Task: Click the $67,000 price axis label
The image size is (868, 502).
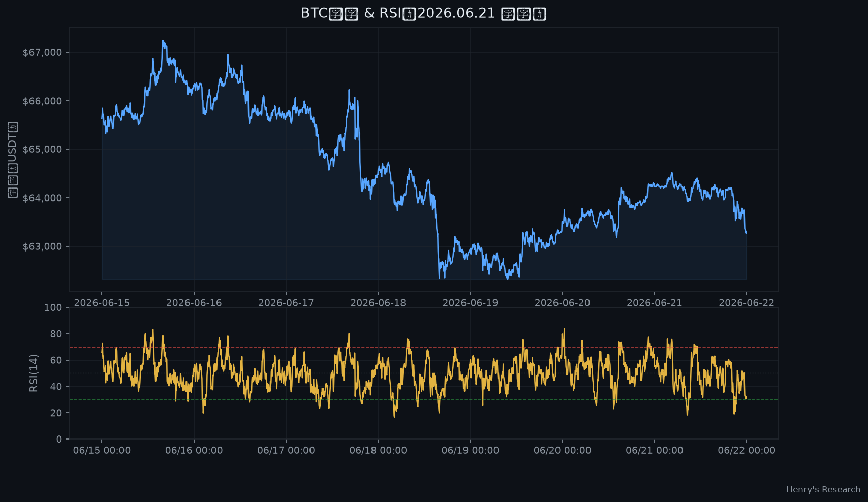Action: (43, 53)
